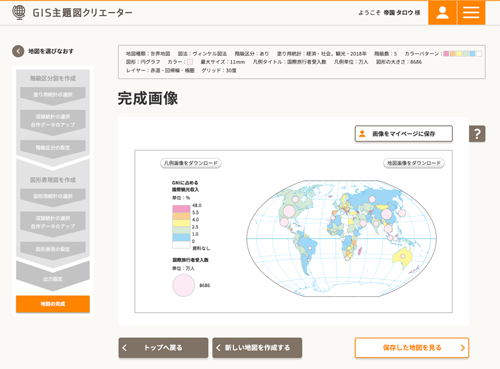Click 新しい地図を作成する button
The image size is (500, 369).
[257, 348]
